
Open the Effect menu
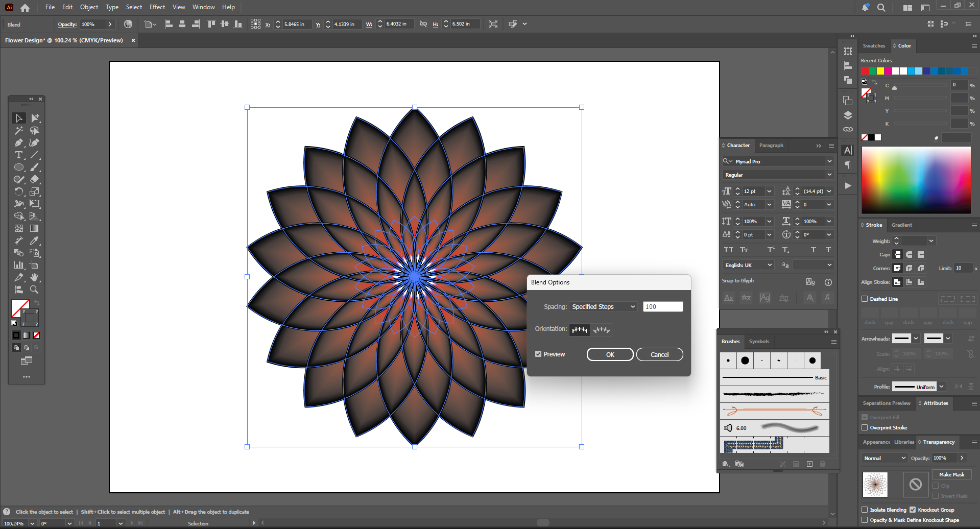point(157,7)
